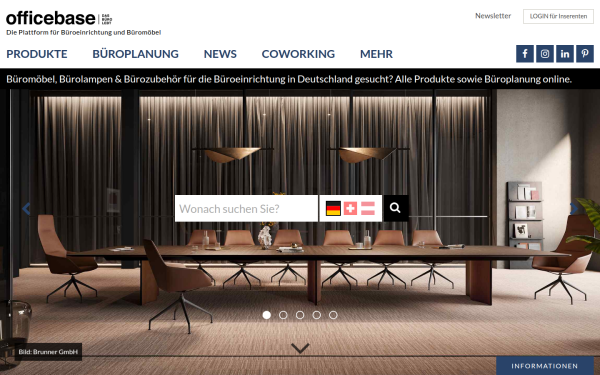
Task: Go to previous slide with left arrow
Action: tap(26, 209)
